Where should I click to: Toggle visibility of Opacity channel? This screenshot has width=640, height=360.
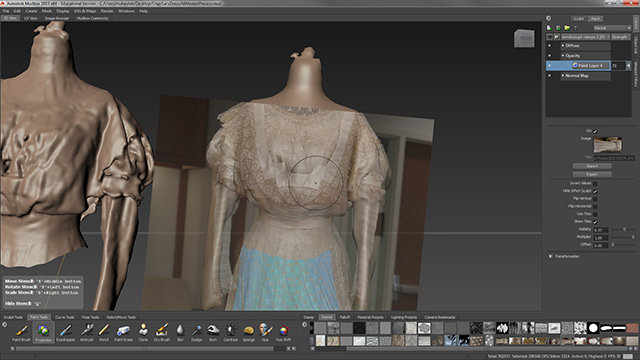click(549, 56)
